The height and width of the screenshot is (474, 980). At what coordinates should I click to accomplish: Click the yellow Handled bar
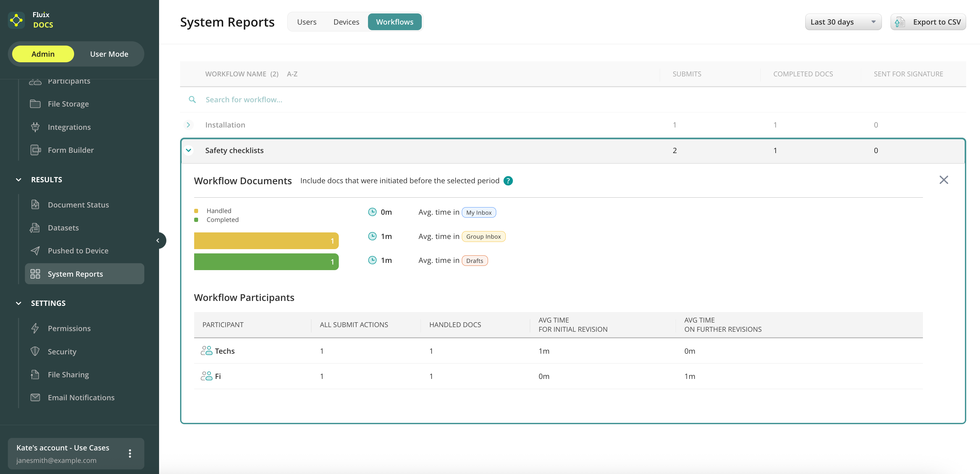[266, 240]
